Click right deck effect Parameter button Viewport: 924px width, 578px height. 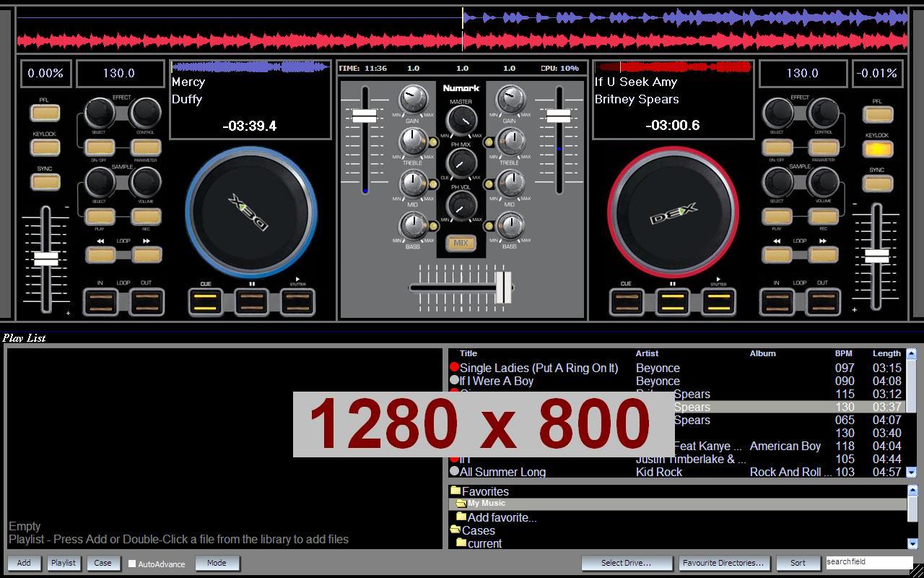click(x=824, y=148)
